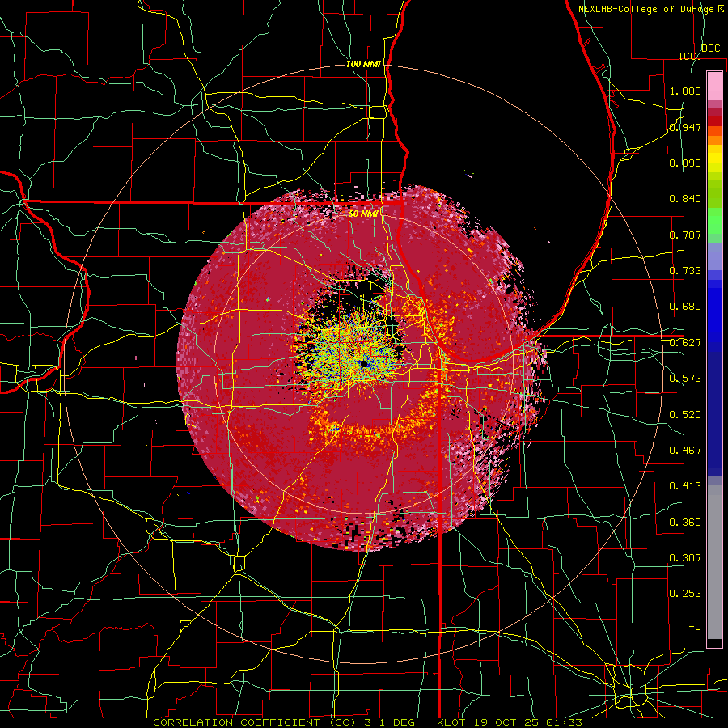Click the "50 NMI" range ring label
This screenshot has height=728, width=728.
pyautogui.click(x=364, y=214)
